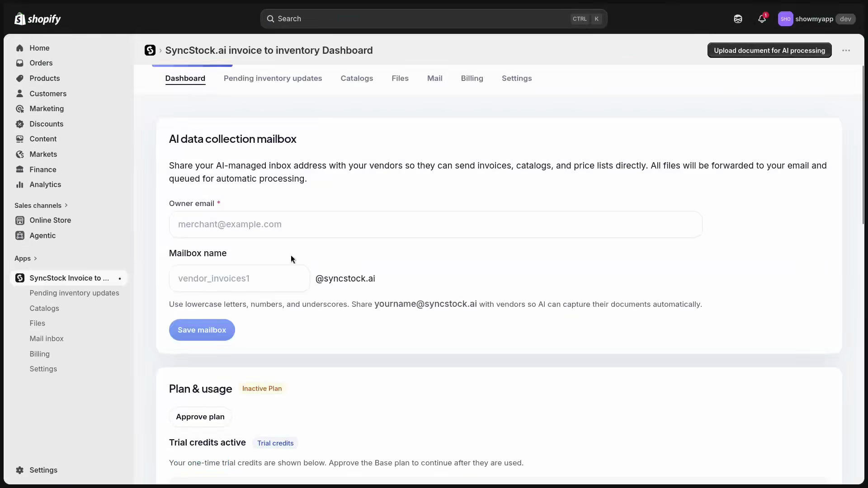This screenshot has height=488, width=868.
Task: Click the Analytics bar chart icon
Action: coord(19,184)
